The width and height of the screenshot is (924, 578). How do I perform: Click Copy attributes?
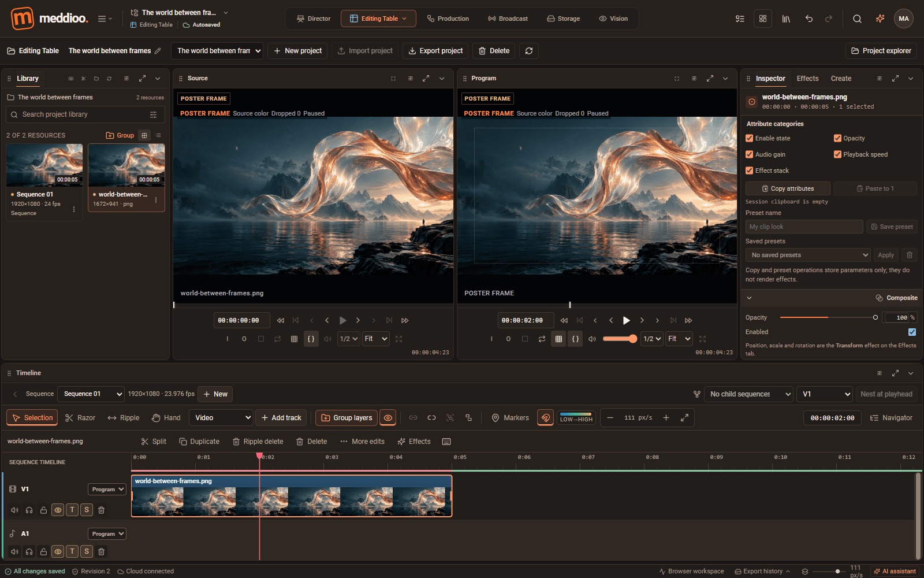[x=788, y=188]
